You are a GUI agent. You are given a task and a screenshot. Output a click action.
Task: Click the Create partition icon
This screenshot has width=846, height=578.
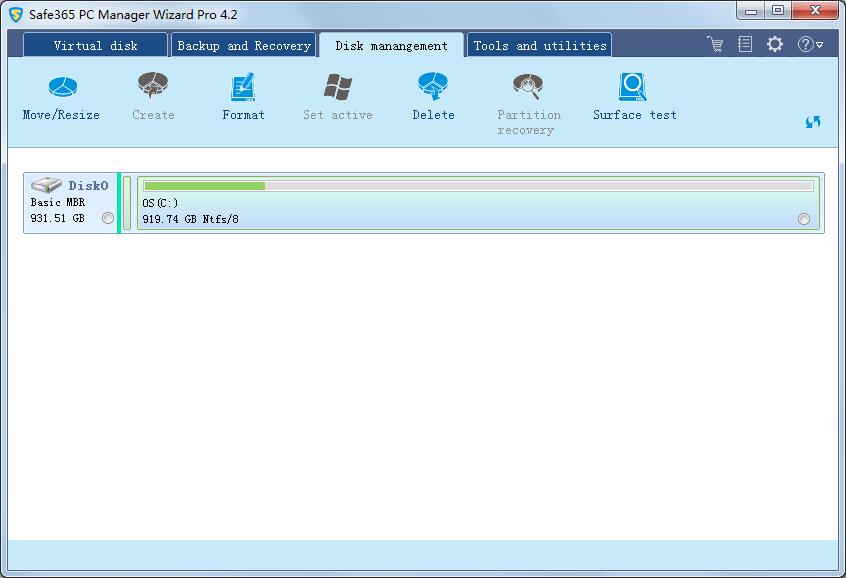click(x=153, y=89)
